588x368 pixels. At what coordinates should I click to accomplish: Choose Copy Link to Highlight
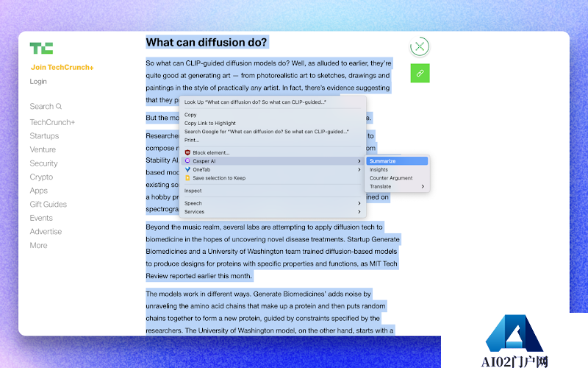273,123
